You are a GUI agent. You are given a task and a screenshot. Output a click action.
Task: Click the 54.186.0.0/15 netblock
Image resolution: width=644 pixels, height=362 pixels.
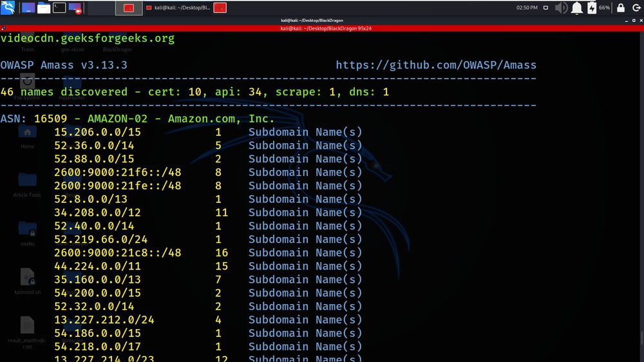coord(97,334)
